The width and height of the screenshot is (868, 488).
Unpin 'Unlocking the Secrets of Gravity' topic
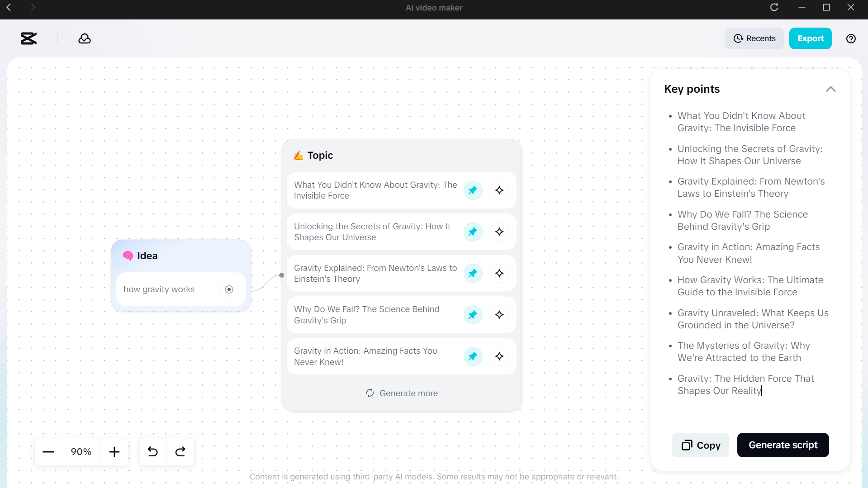473,232
